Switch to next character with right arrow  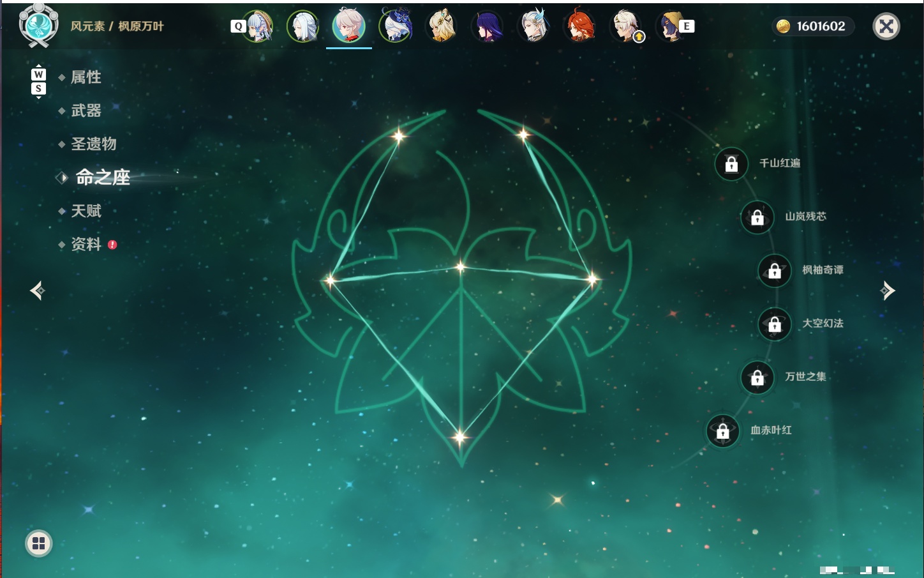coord(888,291)
